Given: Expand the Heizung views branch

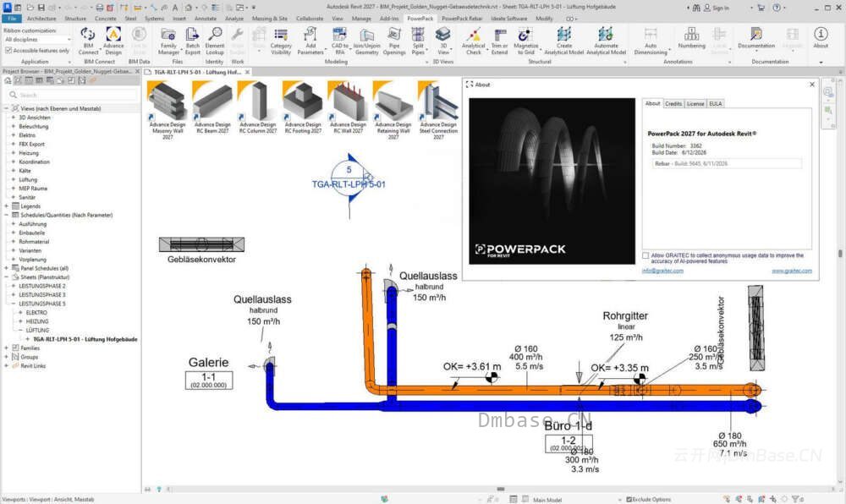Looking at the screenshot, I should 13,152.
